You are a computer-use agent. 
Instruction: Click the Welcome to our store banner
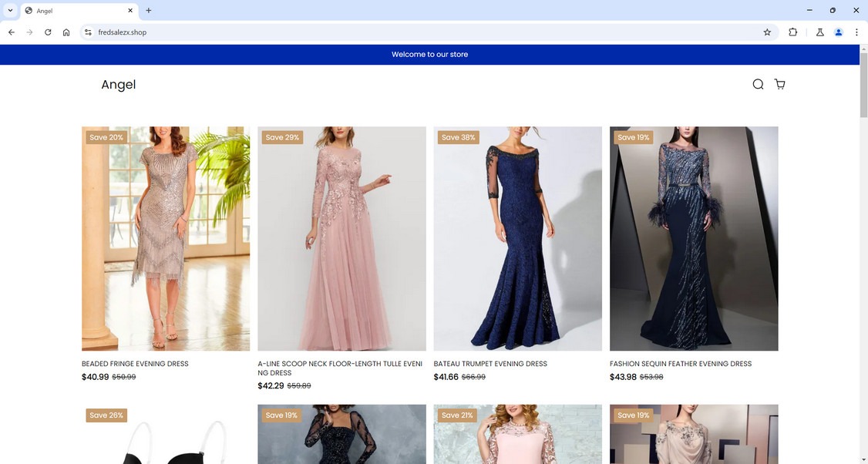pyautogui.click(x=429, y=54)
